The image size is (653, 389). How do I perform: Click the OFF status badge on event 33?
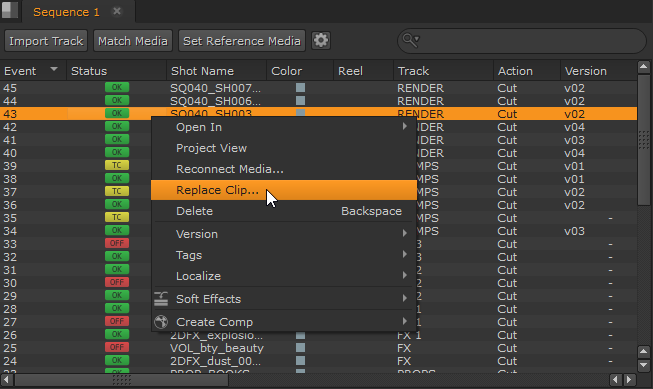(117, 243)
